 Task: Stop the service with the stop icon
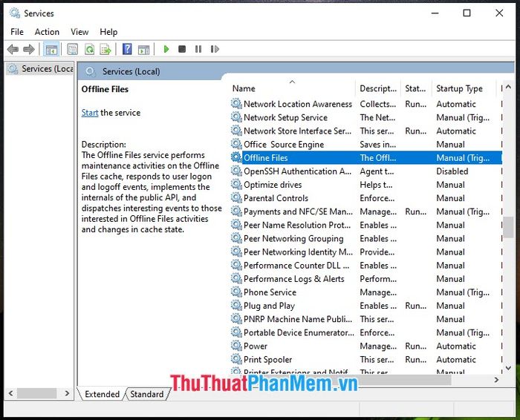click(182, 50)
